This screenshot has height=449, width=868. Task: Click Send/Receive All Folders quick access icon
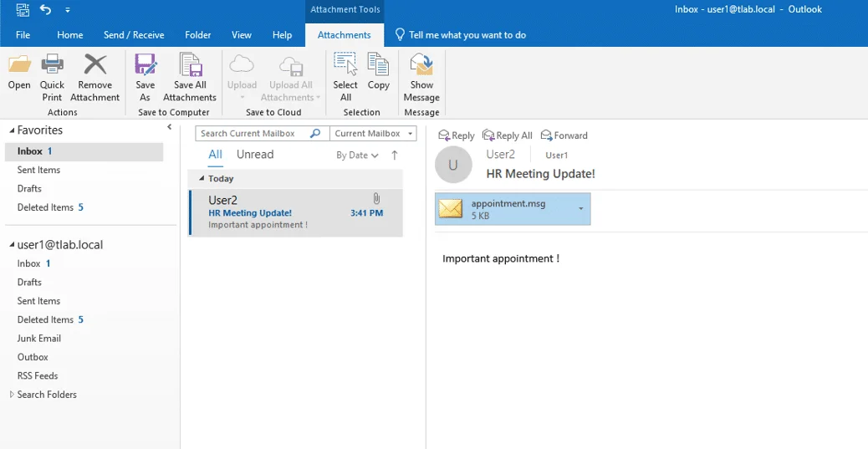coord(22,9)
